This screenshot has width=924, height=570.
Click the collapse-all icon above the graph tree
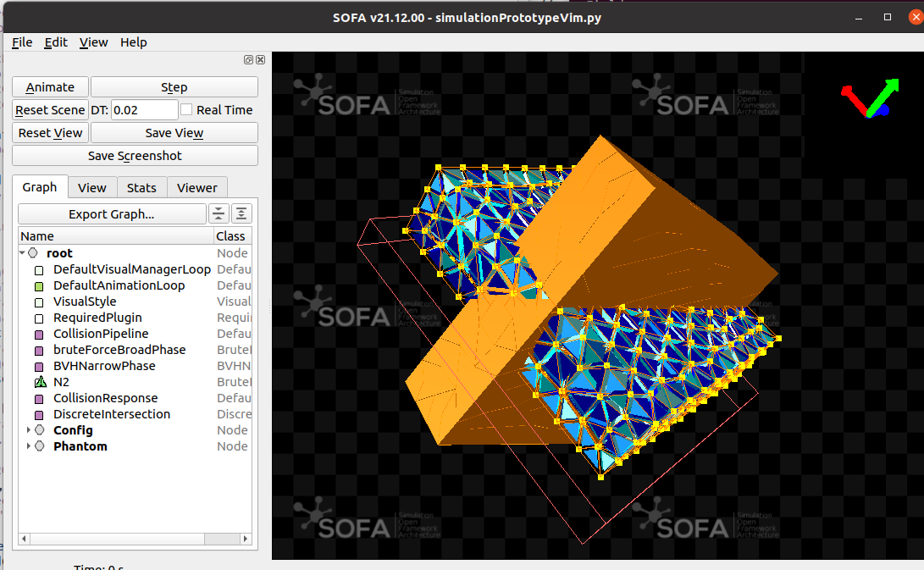pos(219,213)
